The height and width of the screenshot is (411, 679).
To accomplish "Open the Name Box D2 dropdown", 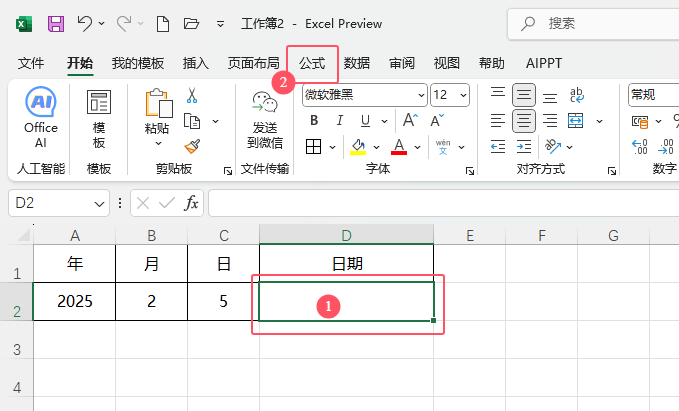I will [x=99, y=203].
